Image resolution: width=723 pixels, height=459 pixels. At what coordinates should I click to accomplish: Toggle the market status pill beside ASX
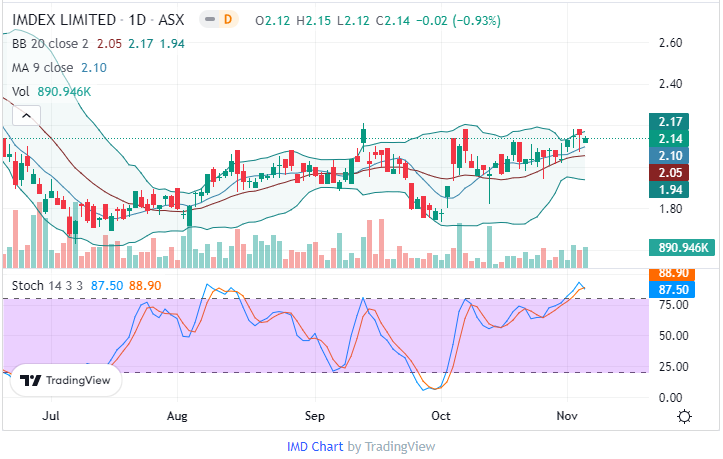coord(209,20)
